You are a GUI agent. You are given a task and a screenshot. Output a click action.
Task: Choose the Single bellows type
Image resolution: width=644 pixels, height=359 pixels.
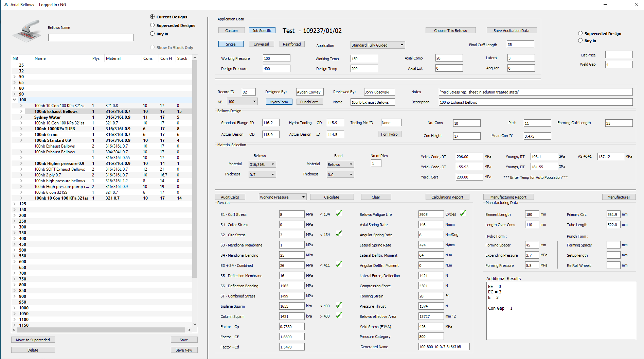pos(231,44)
